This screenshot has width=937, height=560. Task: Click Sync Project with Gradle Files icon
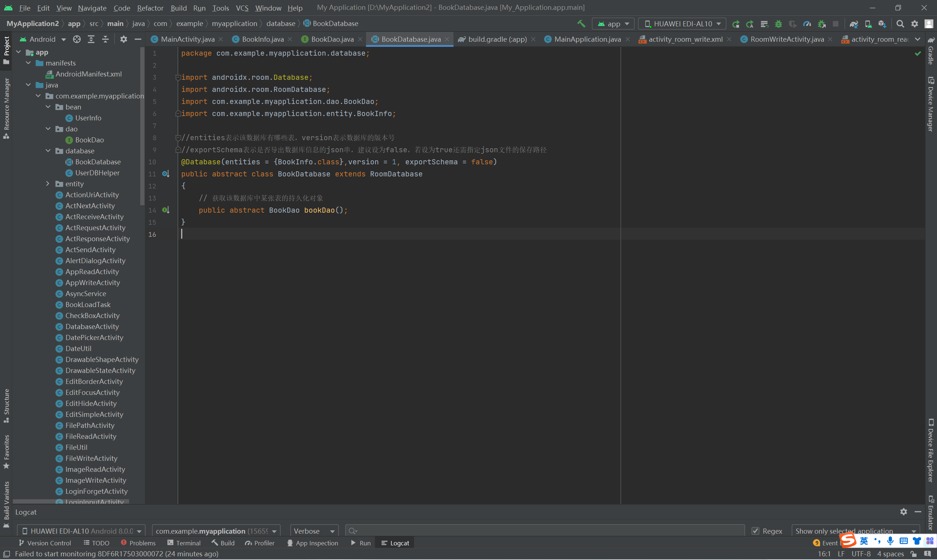coord(854,24)
